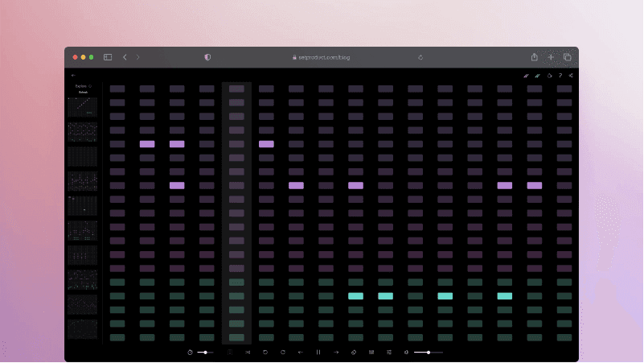This screenshot has width=644, height=363.
Task: Click the left double-slash icon in top right
Action: [526, 76]
